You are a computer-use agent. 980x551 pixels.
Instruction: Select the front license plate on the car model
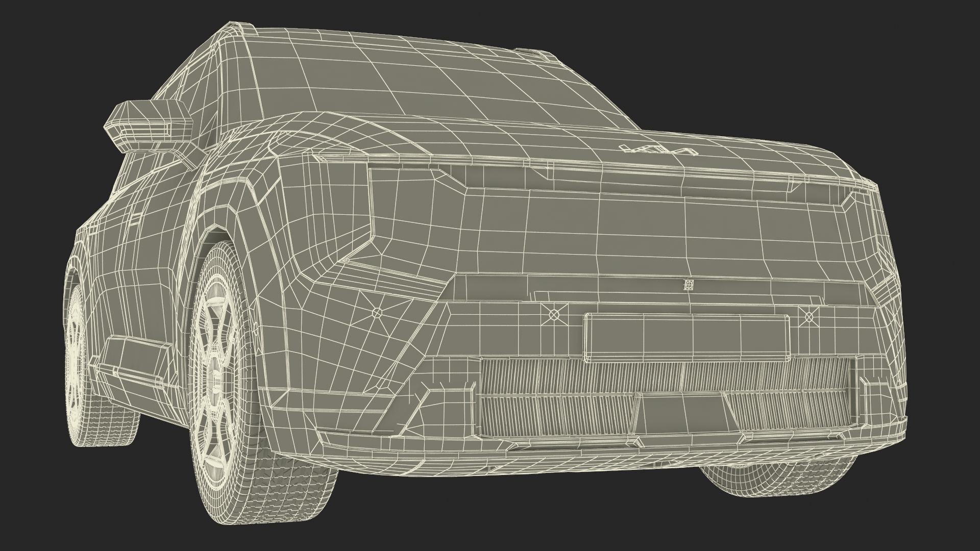[x=687, y=338]
